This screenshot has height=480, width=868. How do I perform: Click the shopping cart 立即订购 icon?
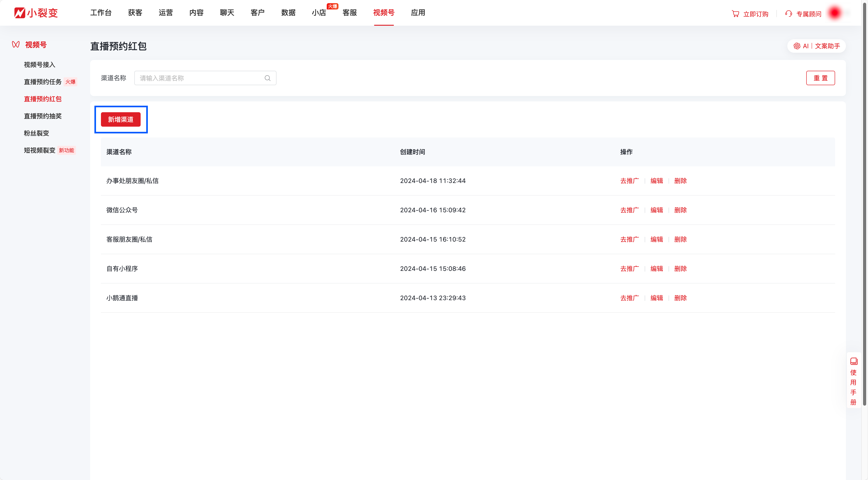coord(735,14)
